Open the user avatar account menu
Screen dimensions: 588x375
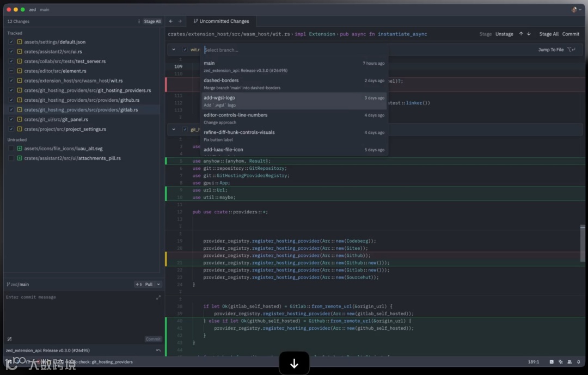[x=574, y=9]
